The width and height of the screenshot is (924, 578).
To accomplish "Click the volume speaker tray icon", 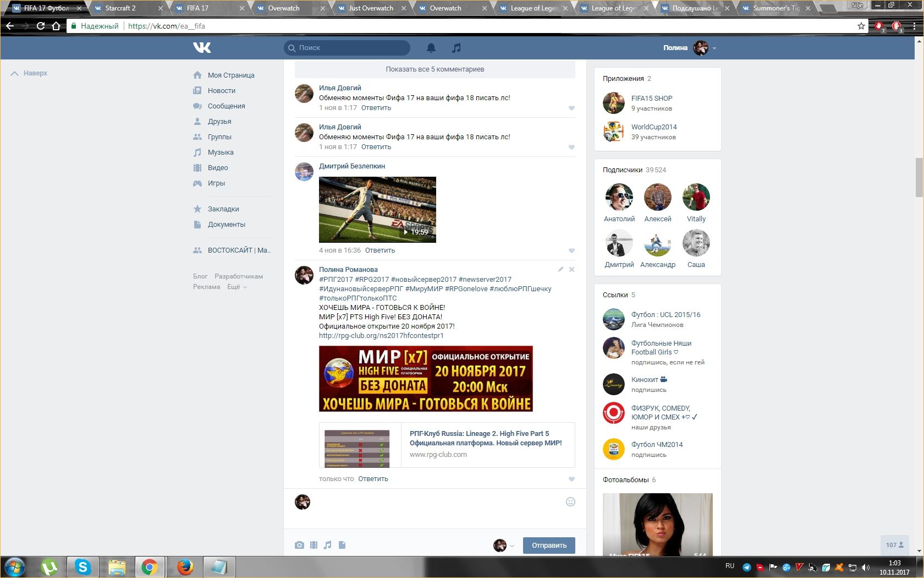I will click(866, 567).
